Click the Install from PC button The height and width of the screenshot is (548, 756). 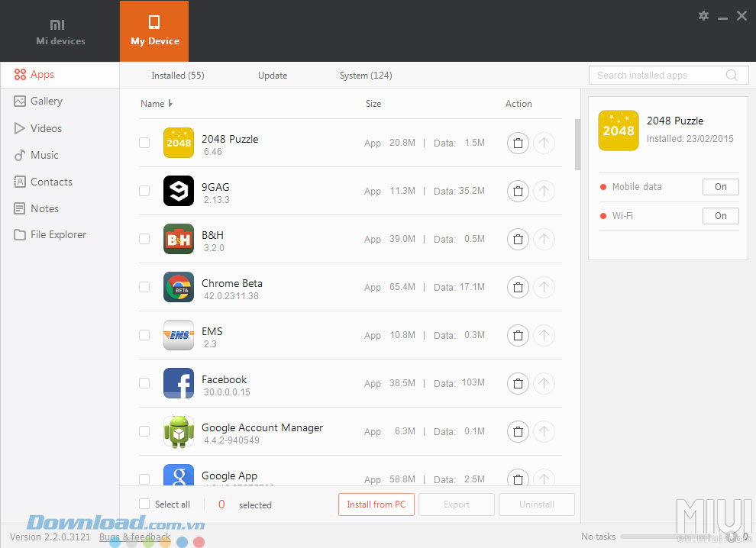(x=376, y=504)
